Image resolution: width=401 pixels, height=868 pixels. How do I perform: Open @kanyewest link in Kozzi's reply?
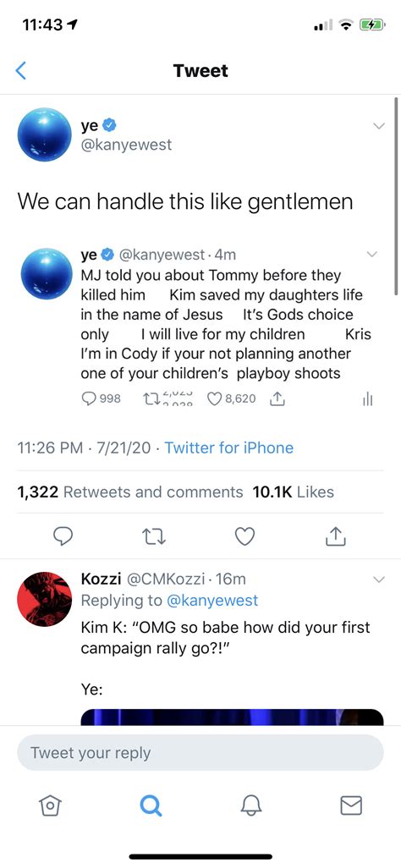coord(211,600)
